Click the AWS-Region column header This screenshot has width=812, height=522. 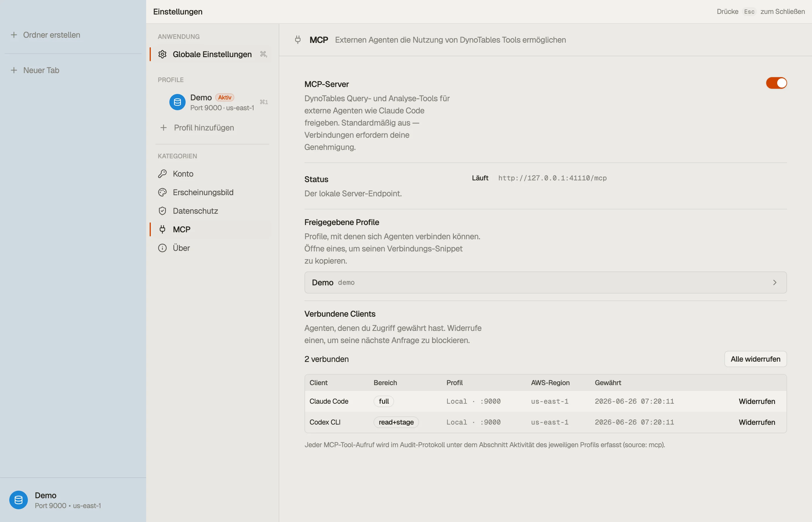click(x=550, y=383)
